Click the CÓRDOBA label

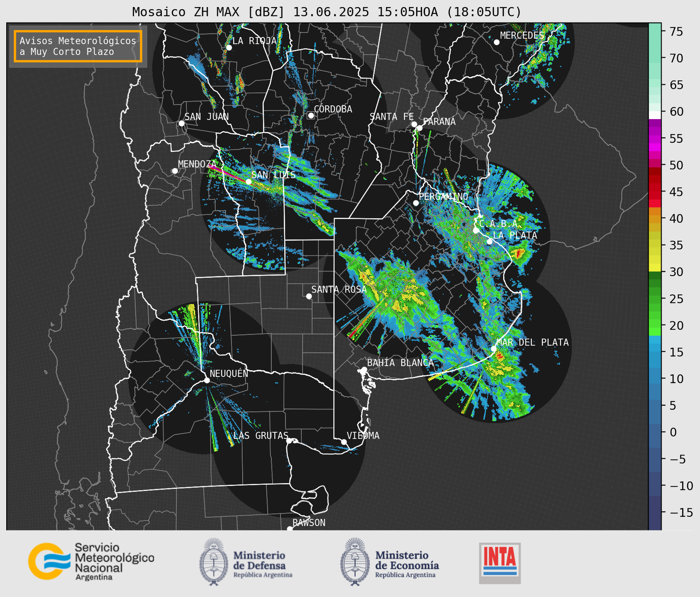tap(333, 109)
